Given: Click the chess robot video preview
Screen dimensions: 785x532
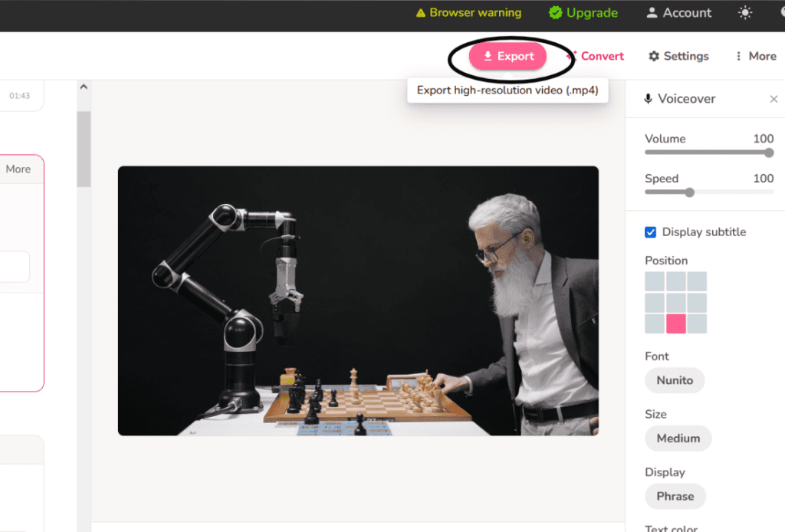Looking at the screenshot, I should [x=358, y=300].
